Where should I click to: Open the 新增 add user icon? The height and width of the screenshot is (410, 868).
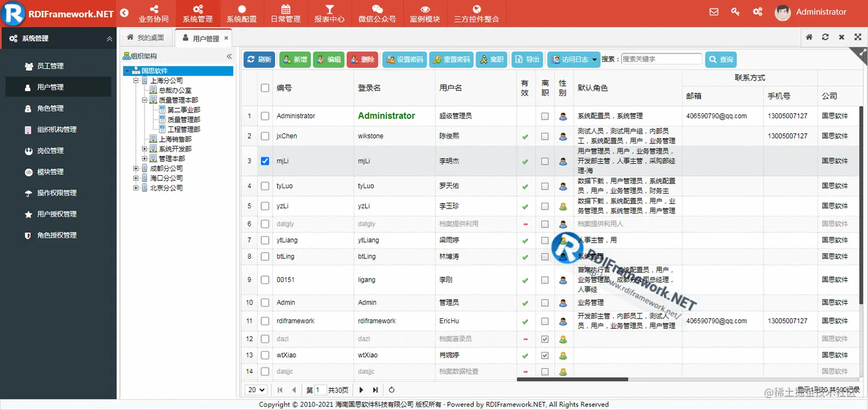pos(294,59)
